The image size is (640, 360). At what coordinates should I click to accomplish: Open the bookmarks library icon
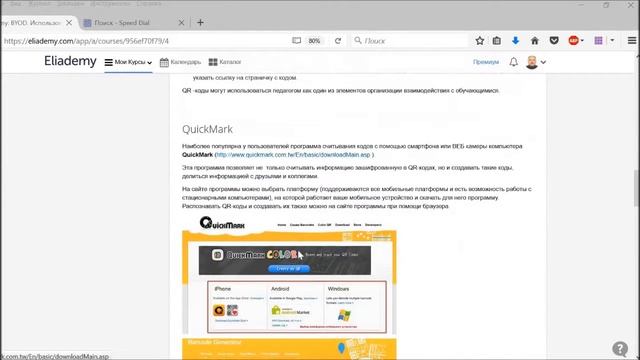pyautogui.click(x=497, y=40)
